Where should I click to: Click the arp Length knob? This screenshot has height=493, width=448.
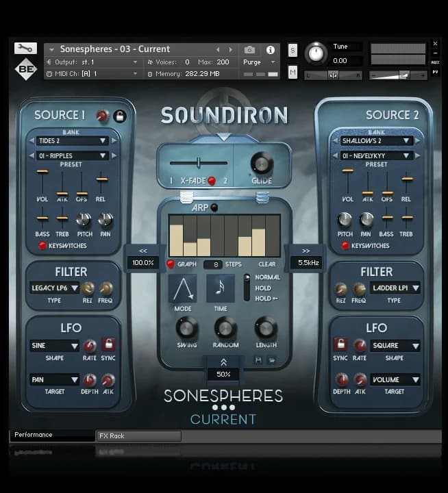point(266,329)
